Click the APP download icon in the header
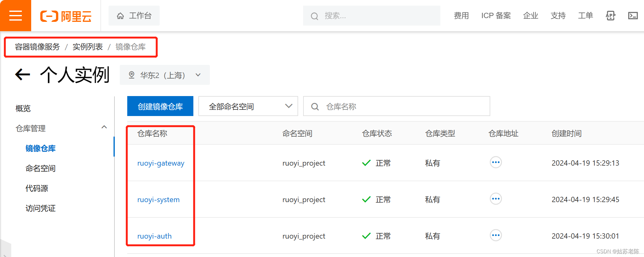644x257 pixels. (x=610, y=16)
